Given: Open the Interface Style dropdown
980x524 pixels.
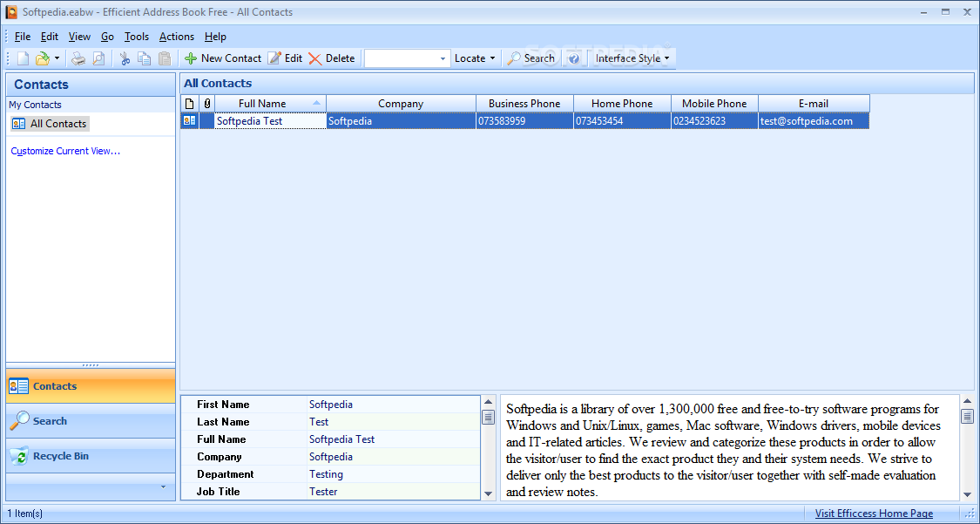Looking at the screenshot, I should (632, 58).
